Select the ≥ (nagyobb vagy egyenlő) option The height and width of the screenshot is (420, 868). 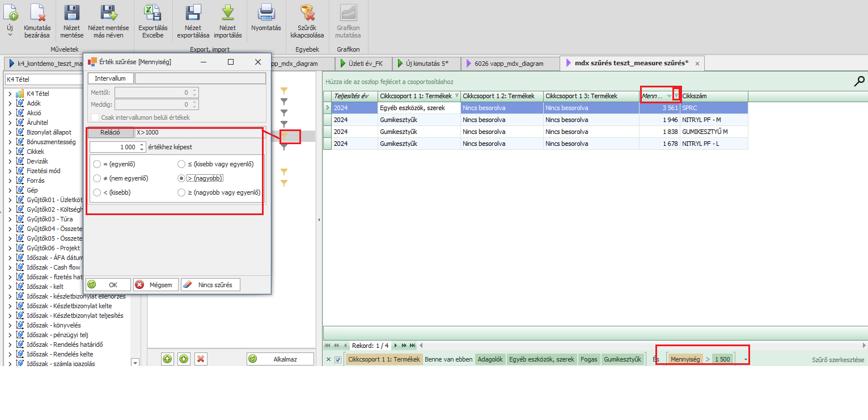[x=182, y=192]
